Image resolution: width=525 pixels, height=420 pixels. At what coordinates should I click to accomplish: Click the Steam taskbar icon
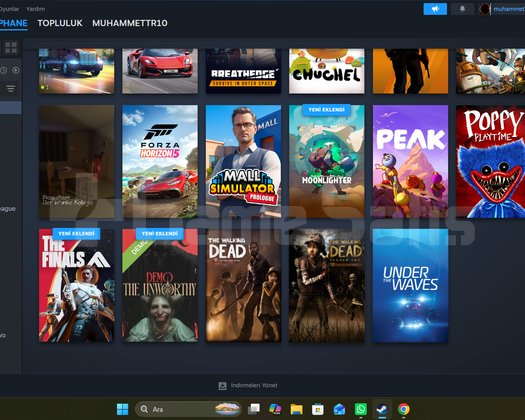(x=382, y=409)
